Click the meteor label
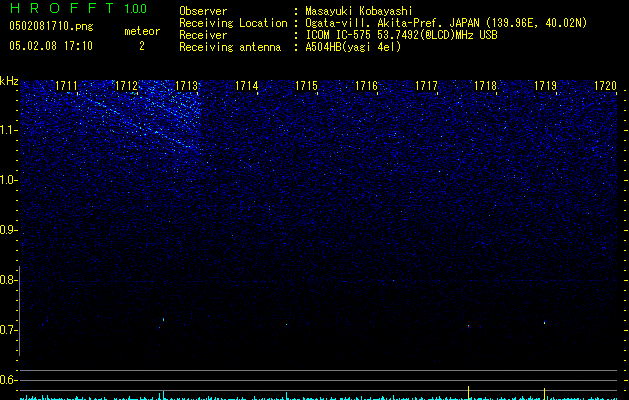The image size is (629, 400). pyautogui.click(x=142, y=31)
